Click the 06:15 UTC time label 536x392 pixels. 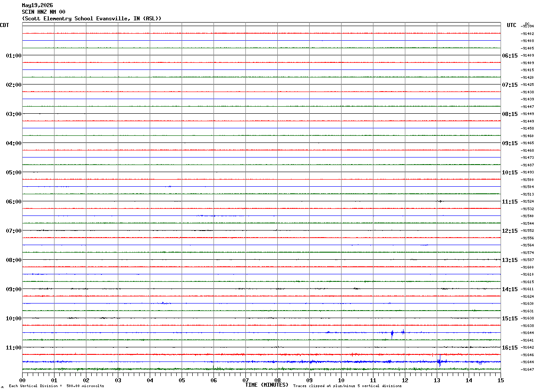[509, 55]
